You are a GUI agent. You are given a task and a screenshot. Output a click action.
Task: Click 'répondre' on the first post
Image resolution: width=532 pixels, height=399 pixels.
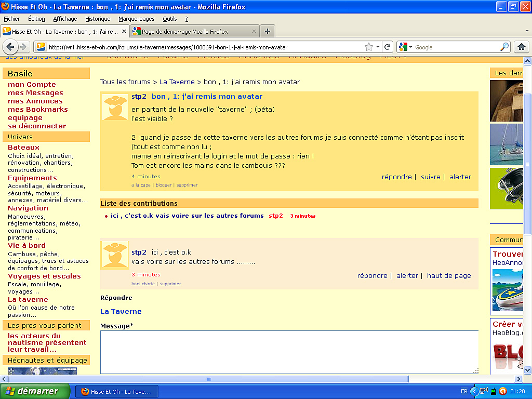(x=396, y=177)
